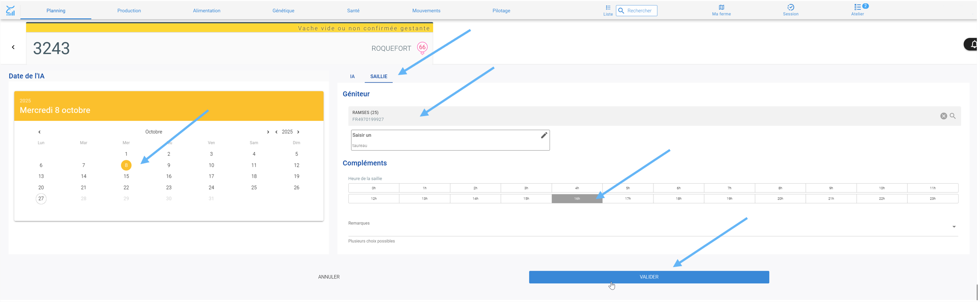Click the VALIDER button
The height and width of the screenshot is (302, 980).
click(x=649, y=277)
